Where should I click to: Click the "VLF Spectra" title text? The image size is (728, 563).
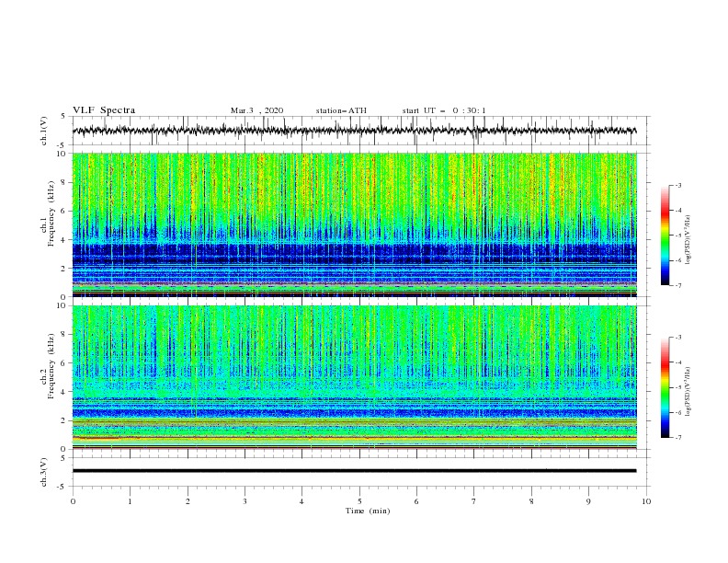tap(104, 110)
